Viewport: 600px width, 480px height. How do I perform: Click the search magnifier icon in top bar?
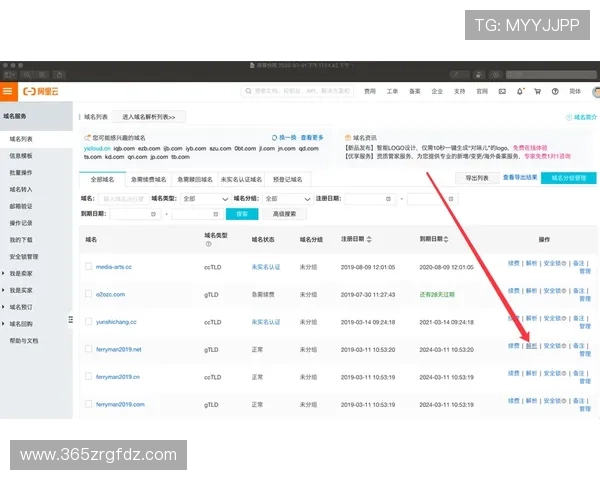(248, 91)
